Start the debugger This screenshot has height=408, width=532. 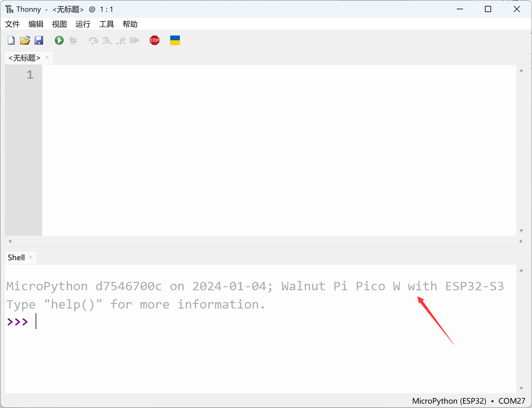click(x=73, y=40)
